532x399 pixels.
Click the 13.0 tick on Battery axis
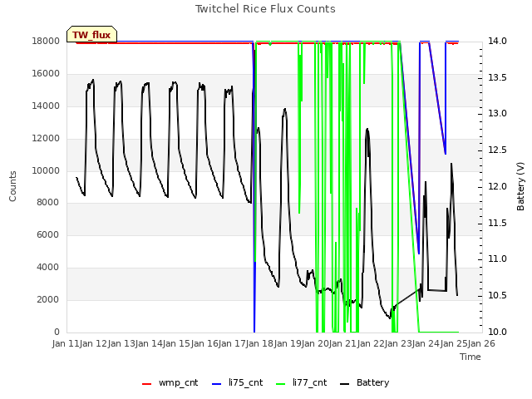tap(497, 113)
